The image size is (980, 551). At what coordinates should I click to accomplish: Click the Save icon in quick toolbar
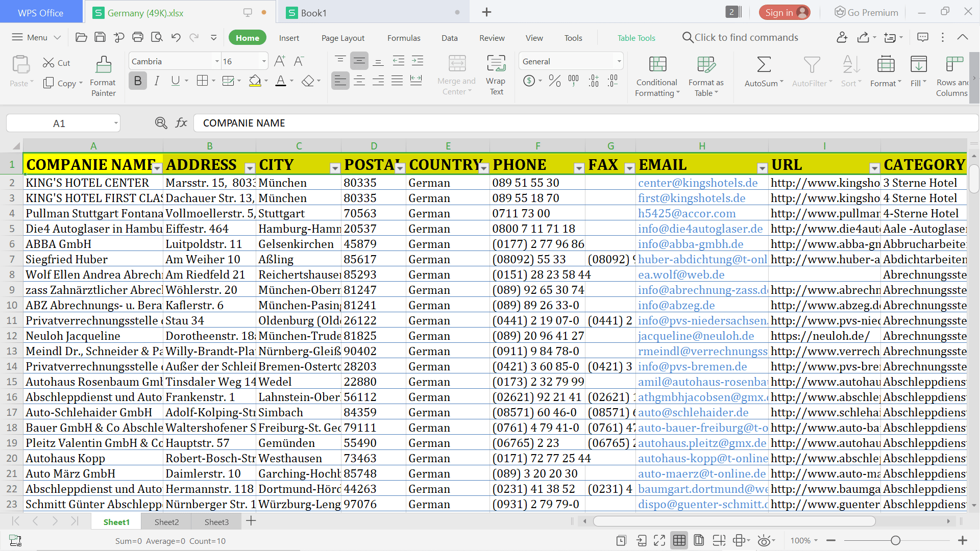click(100, 37)
